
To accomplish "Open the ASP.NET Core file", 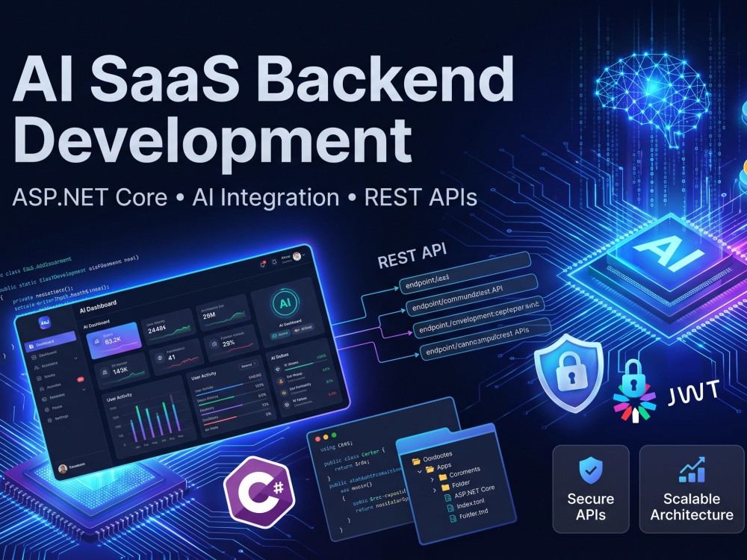I will point(470,492).
